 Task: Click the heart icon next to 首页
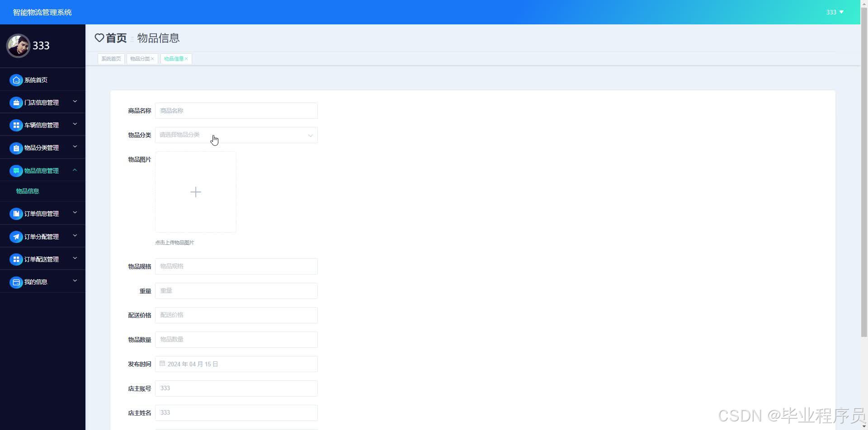tap(99, 38)
